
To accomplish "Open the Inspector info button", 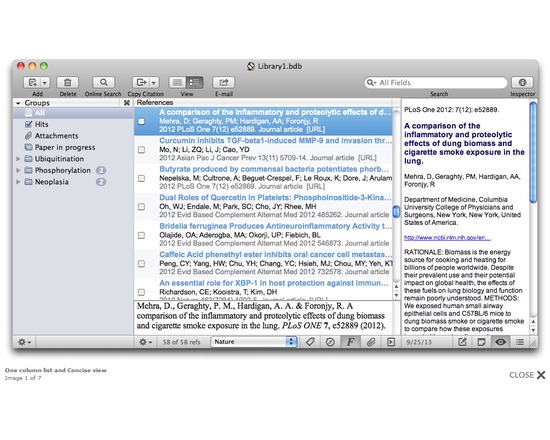I will [x=522, y=82].
